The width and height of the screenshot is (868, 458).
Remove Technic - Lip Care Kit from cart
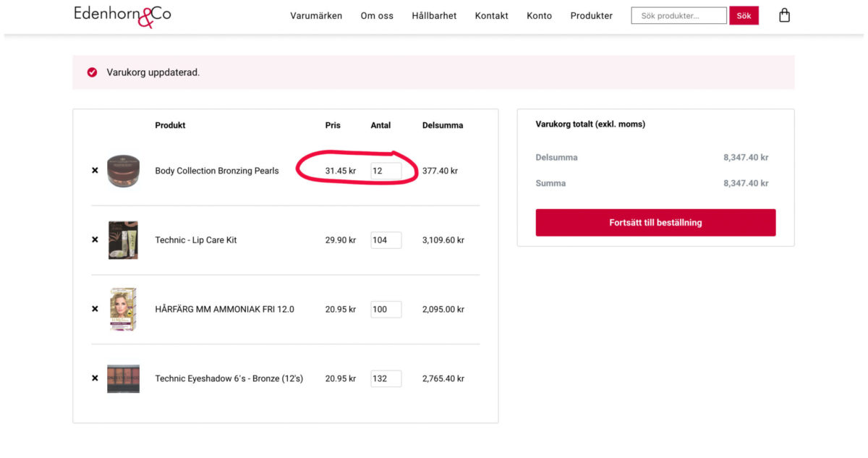95,239
